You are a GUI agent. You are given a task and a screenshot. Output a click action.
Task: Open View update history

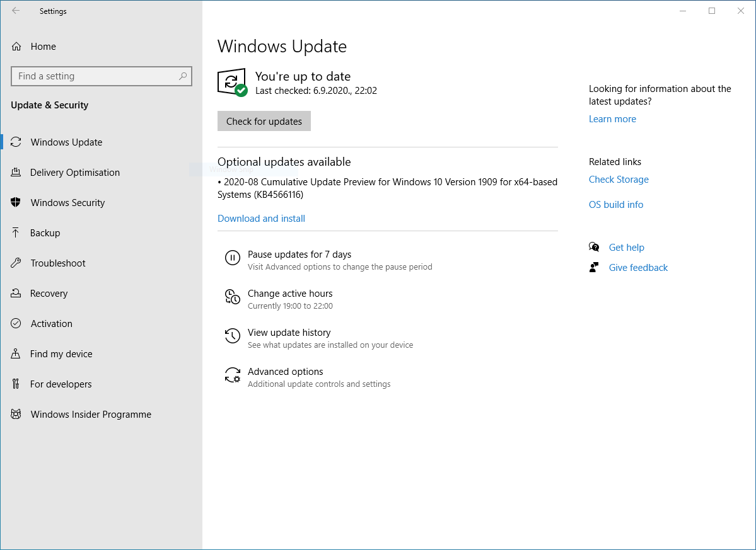(289, 332)
